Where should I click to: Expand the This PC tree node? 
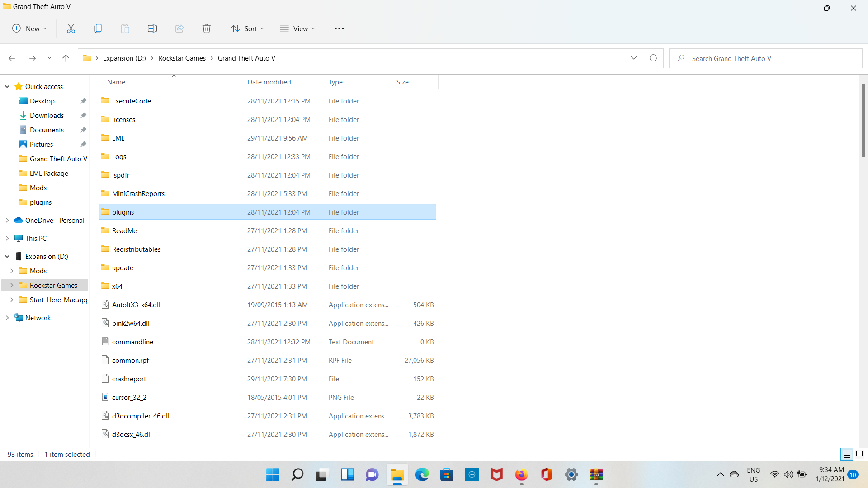point(7,238)
